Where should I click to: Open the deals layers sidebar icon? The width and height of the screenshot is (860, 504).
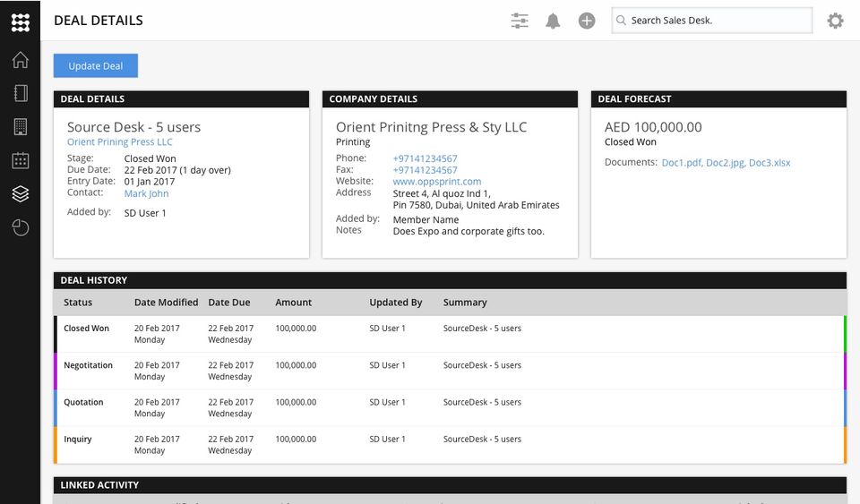(x=21, y=194)
